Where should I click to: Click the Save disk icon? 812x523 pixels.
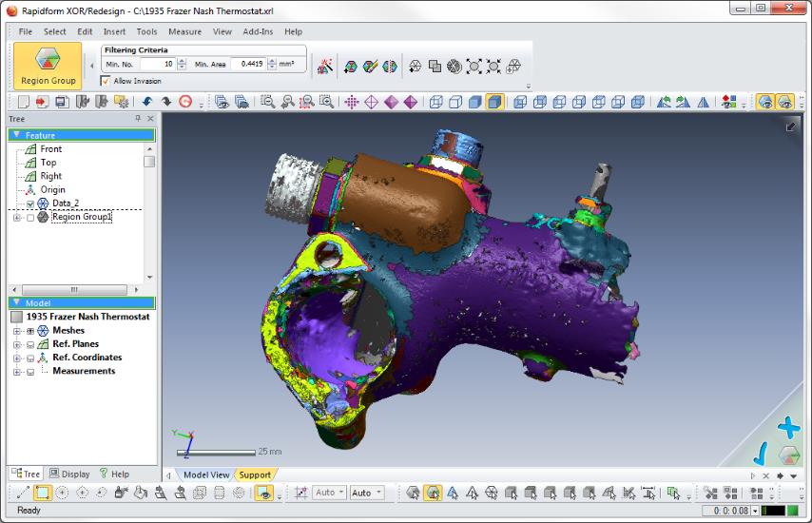click(x=62, y=102)
